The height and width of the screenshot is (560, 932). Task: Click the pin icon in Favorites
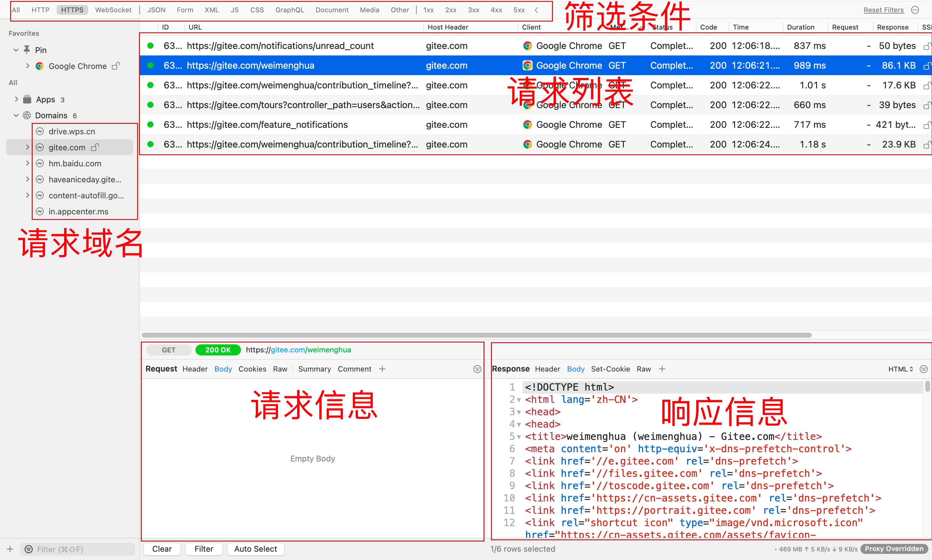[27, 49]
